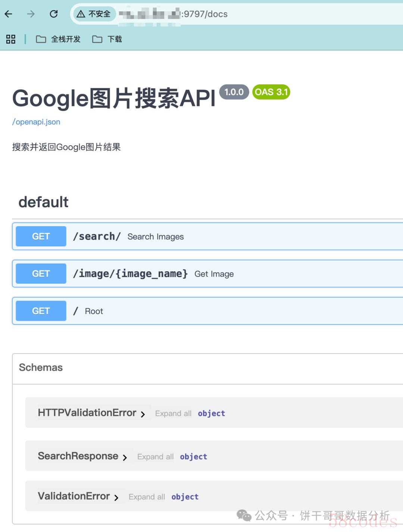Expand the GET / Root endpoint
Image resolution: width=403 pixels, height=532 pixels.
pyautogui.click(x=207, y=311)
